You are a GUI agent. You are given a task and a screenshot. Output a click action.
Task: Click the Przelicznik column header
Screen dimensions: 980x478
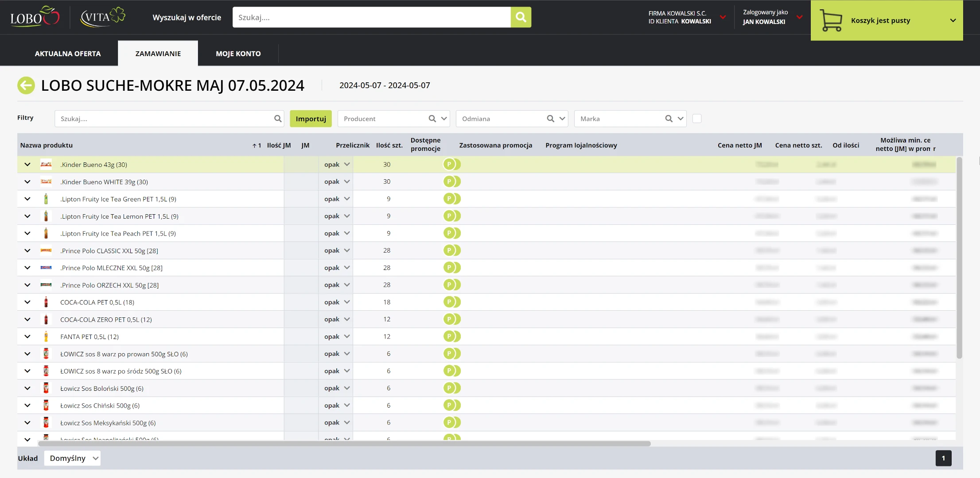click(x=352, y=145)
